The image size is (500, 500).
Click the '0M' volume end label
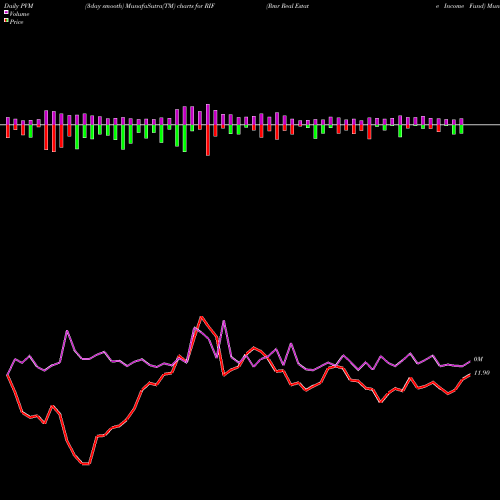click(478, 359)
